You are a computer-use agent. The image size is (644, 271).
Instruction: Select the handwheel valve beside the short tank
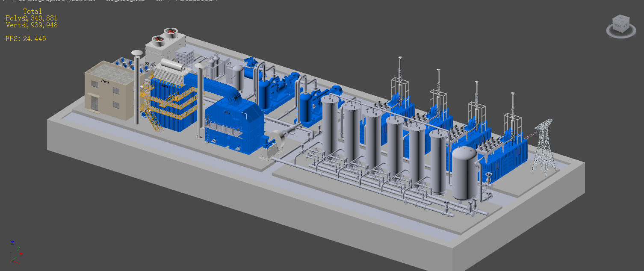(488, 177)
